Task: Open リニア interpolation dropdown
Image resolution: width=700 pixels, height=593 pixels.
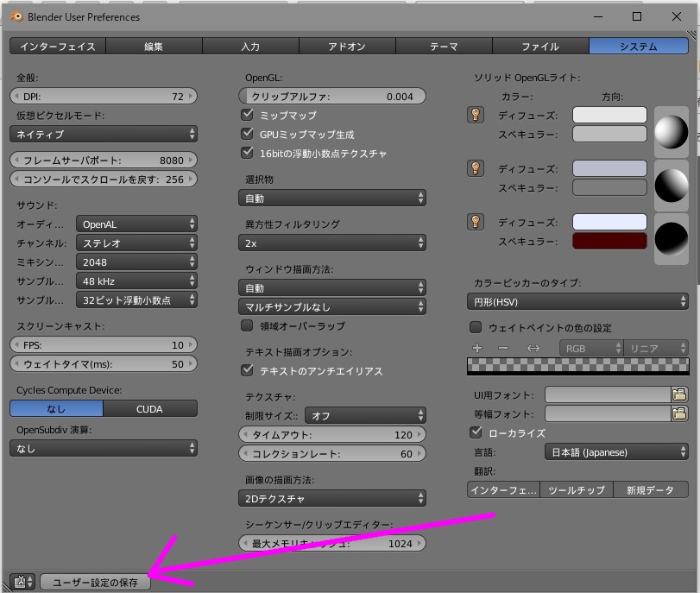Action: click(656, 349)
